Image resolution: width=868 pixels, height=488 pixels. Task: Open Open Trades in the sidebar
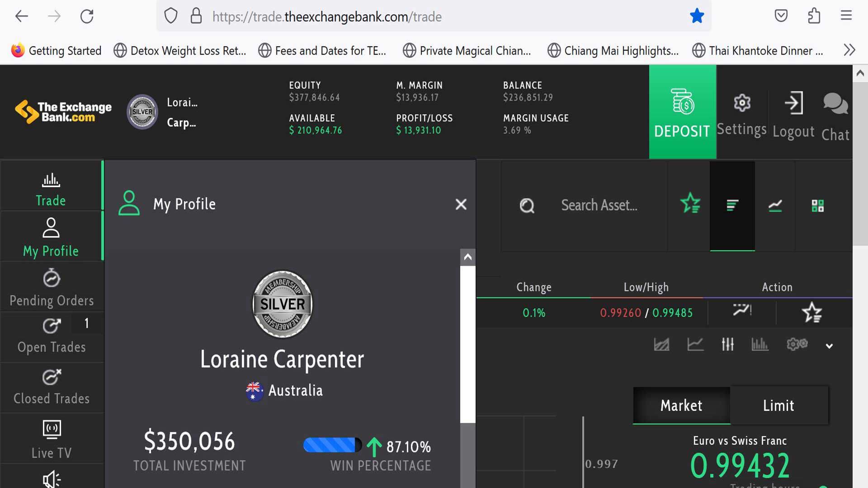(52, 337)
